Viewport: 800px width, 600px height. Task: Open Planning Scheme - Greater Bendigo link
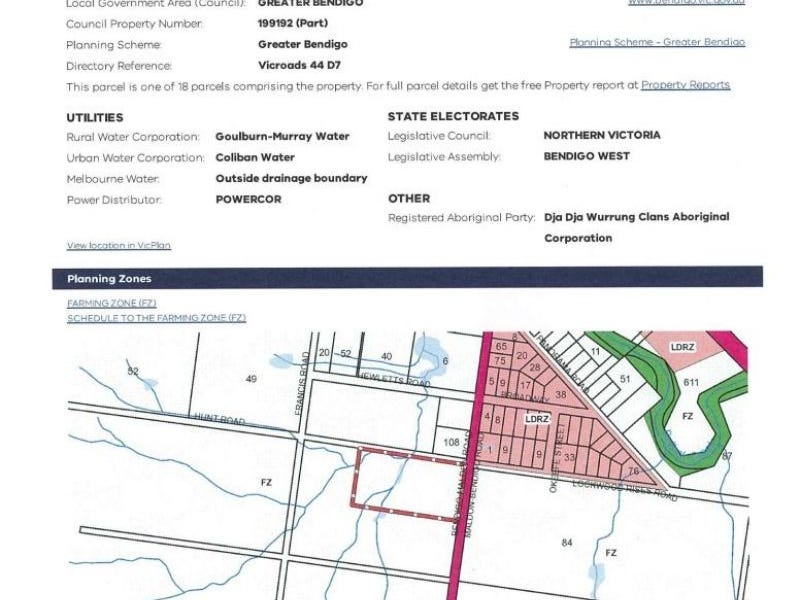657,42
